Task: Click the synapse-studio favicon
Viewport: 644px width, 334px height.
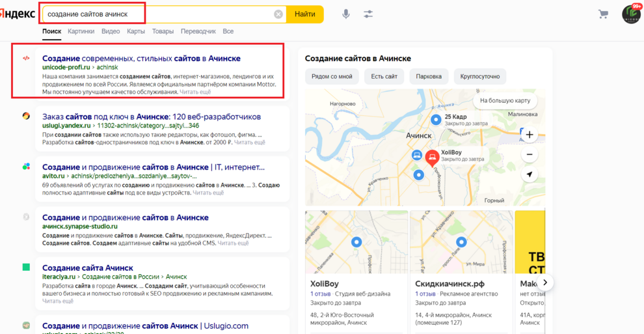Action: point(26,217)
